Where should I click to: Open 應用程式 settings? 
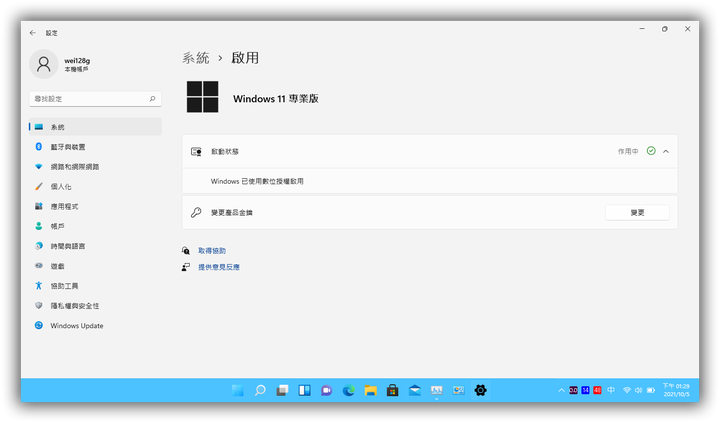[95, 206]
